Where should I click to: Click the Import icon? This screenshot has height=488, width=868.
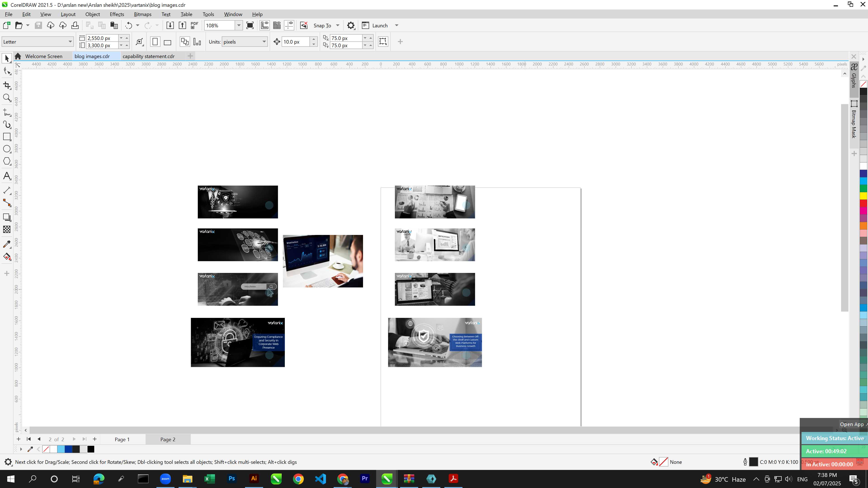pos(170,25)
